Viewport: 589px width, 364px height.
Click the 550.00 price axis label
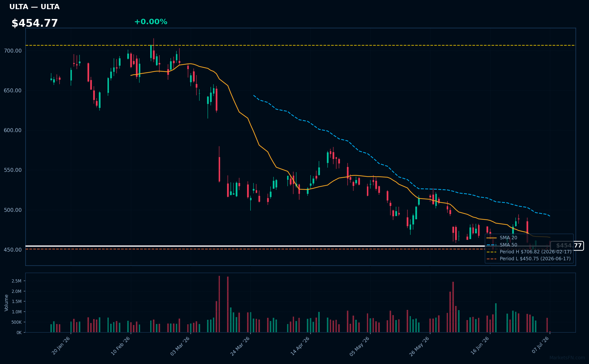coord(13,170)
